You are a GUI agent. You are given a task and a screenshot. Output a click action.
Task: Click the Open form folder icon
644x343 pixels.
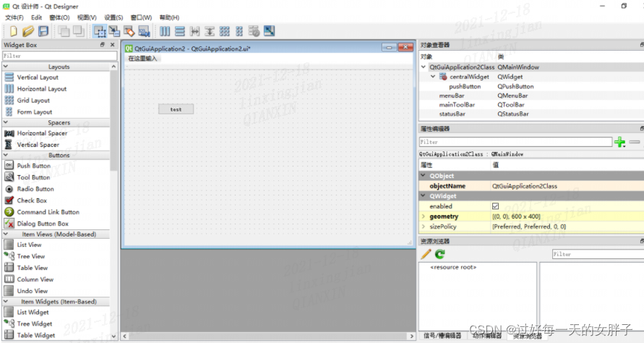click(x=28, y=31)
